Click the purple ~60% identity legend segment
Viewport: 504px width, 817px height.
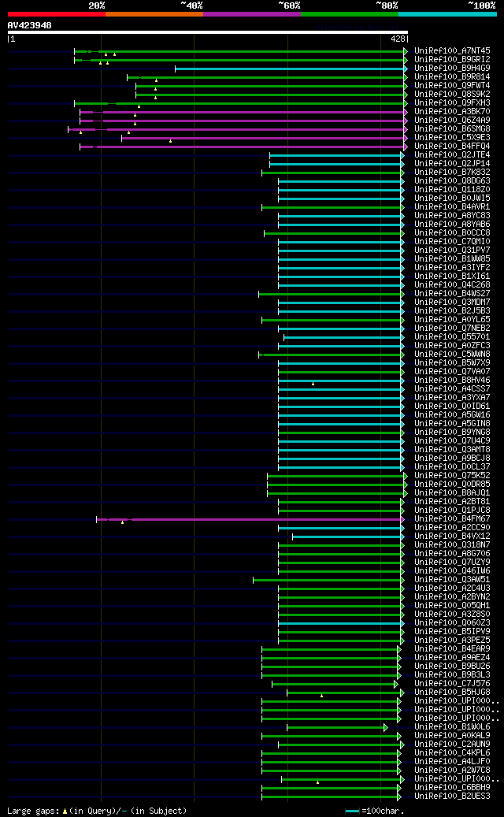252,14
